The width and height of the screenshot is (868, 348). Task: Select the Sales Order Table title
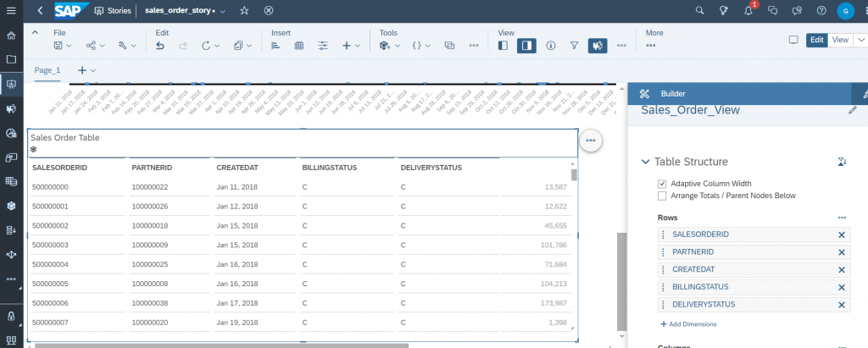tap(65, 138)
